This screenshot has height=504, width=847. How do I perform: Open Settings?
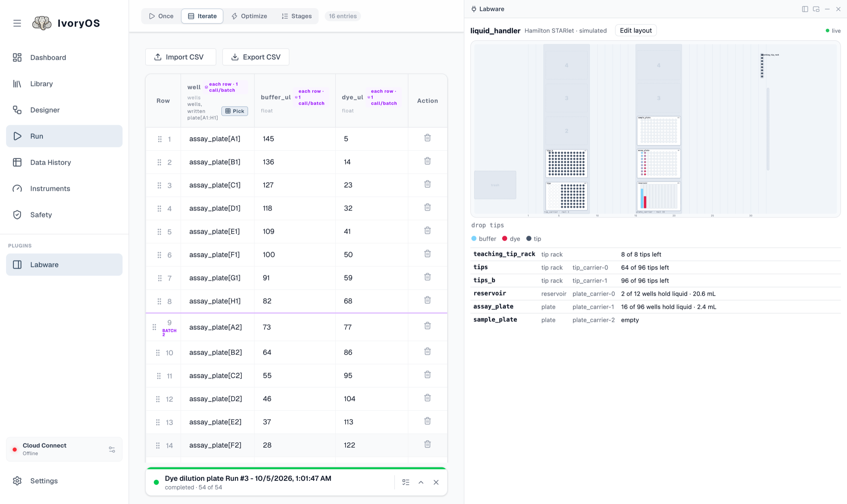point(64,481)
